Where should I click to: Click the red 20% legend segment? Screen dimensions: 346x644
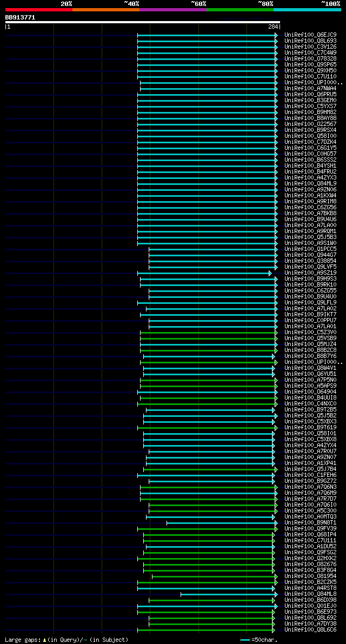point(39,9)
